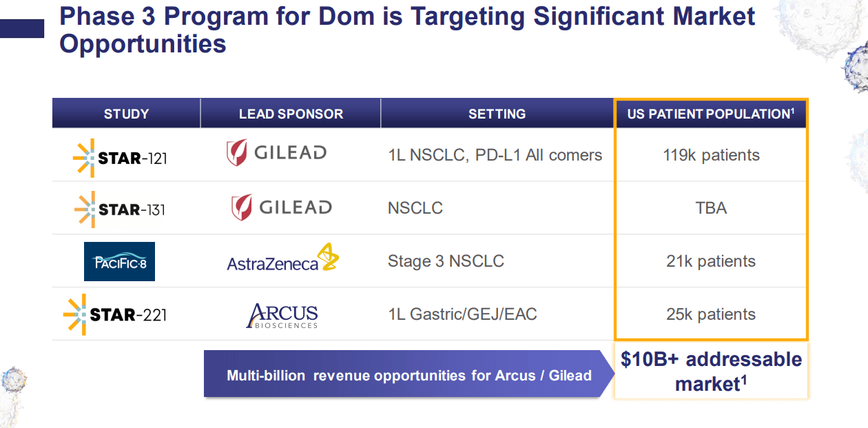The width and height of the screenshot is (868, 428).
Task: Click the US PATIENT POPULATION header
Action: 711,114
